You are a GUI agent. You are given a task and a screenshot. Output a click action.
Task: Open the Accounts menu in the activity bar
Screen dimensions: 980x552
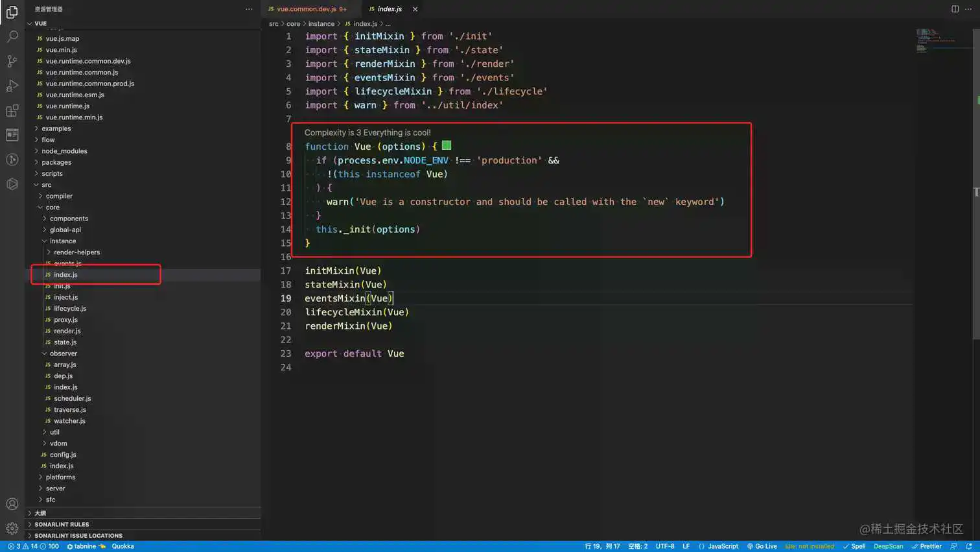[12, 504]
